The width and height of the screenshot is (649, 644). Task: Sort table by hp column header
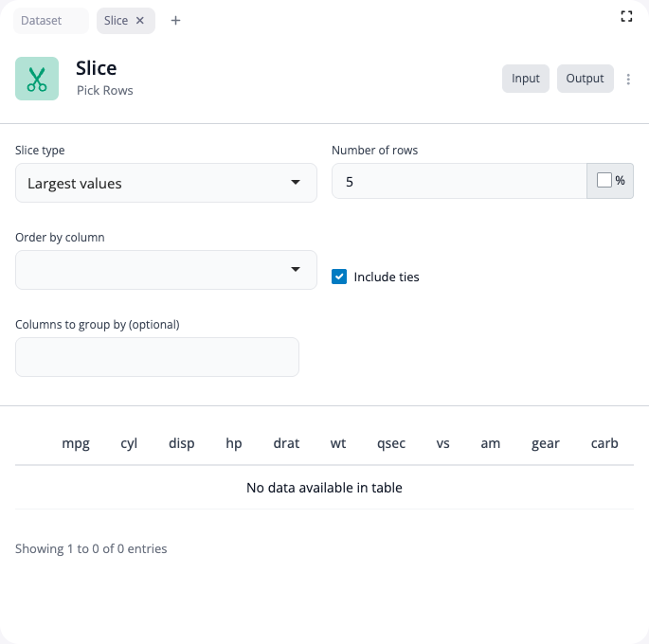[234, 443]
